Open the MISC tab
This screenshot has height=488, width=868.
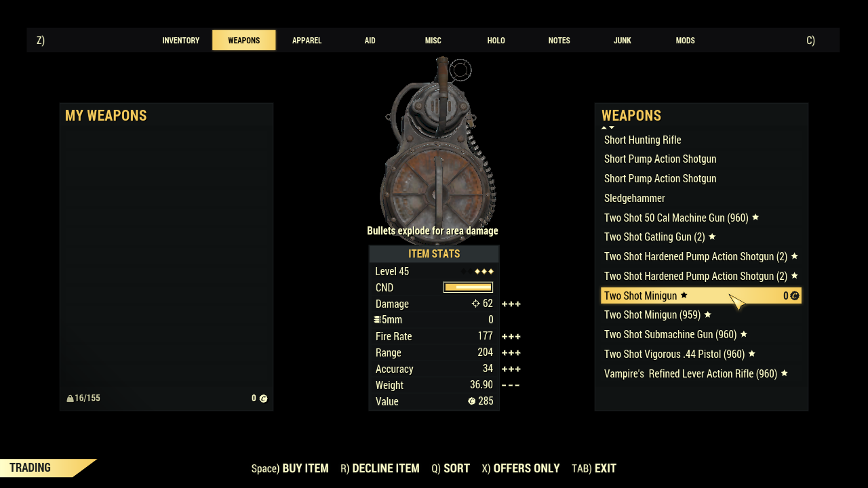pyautogui.click(x=433, y=41)
